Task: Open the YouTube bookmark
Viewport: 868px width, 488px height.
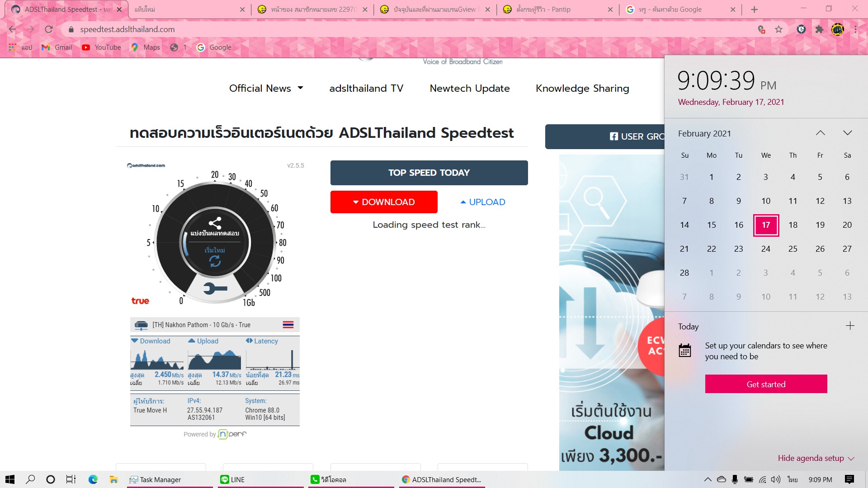Action: (101, 47)
